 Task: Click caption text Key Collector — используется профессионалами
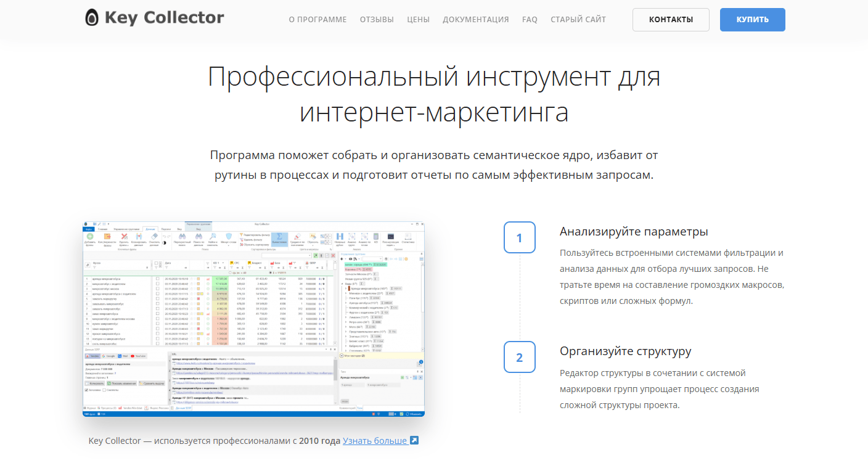click(x=189, y=441)
